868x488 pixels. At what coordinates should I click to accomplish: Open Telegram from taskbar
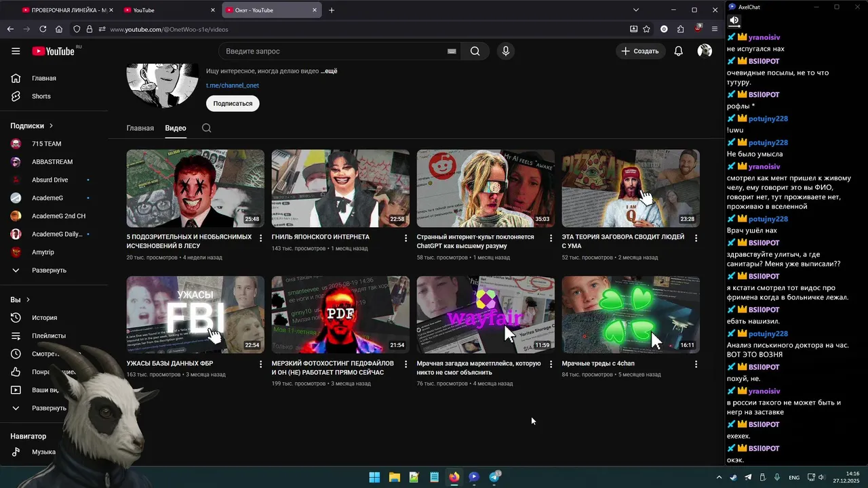click(494, 477)
